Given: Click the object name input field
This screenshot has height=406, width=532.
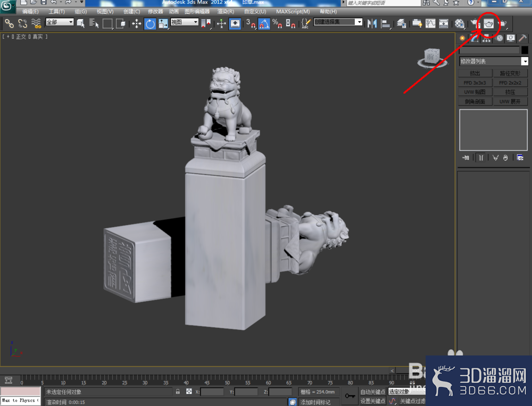Looking at the screenshot, I should point(489,50).
